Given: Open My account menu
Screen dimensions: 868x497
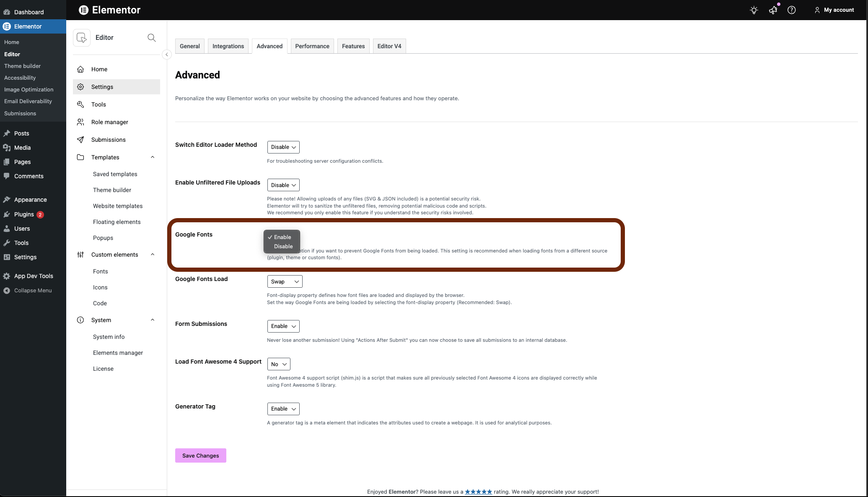Looking at the screenshot, I should pyautogui.click(x=834, y=10).
